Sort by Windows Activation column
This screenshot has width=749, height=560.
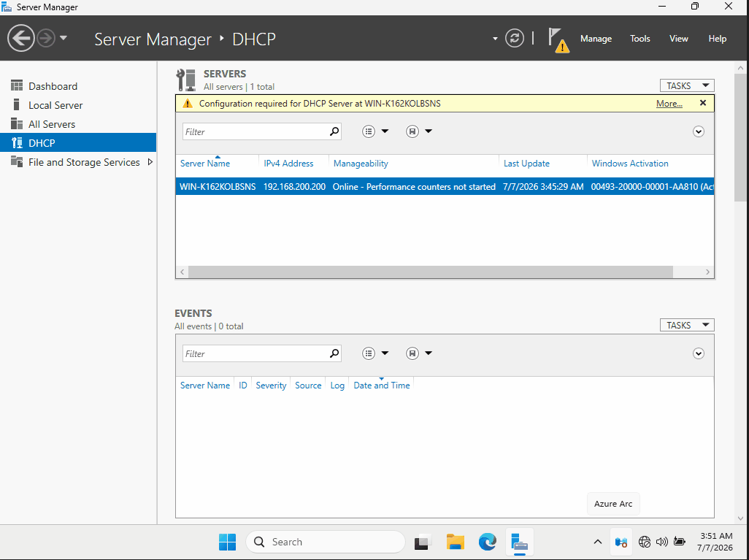point(630,164)
